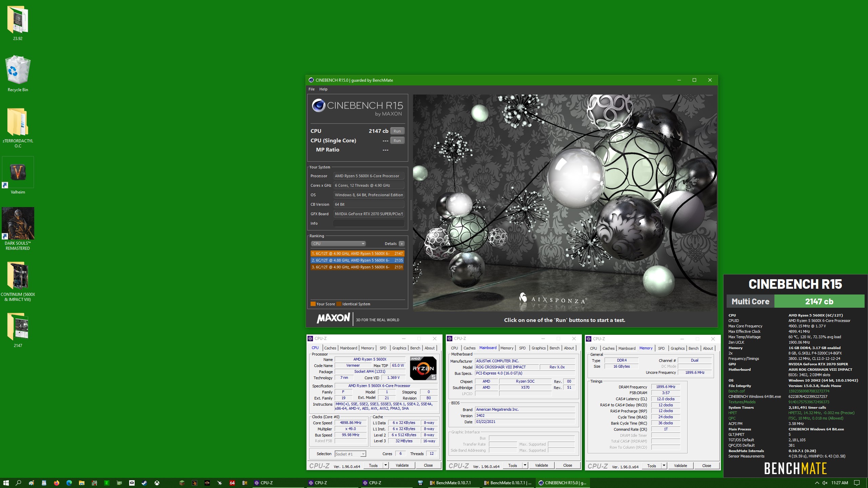This screenshot has width=868, height=488.
Task: Open SPD tab in middle CPU-Z window
Action: (522, 348)
